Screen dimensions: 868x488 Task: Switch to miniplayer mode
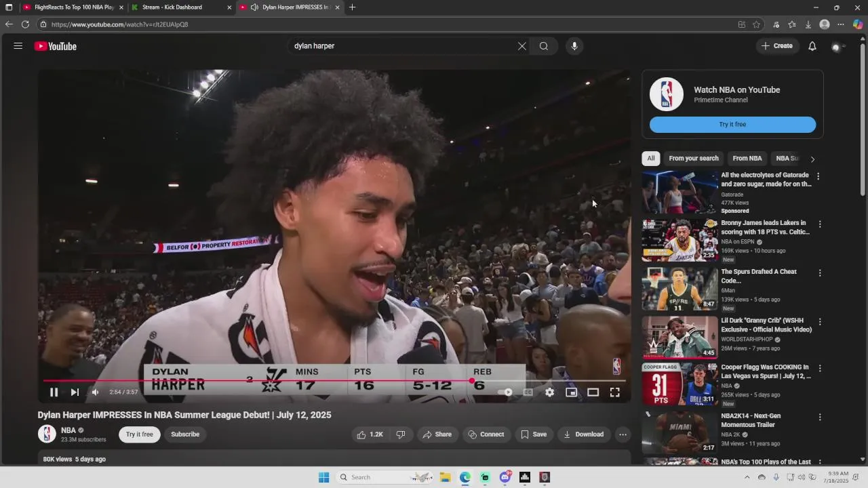point(572,392)
